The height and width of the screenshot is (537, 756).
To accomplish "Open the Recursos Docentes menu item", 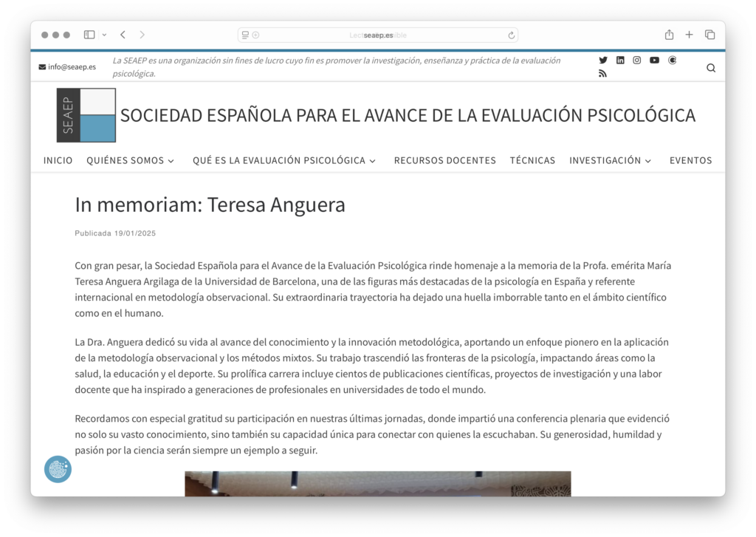I will coord(444,160).
